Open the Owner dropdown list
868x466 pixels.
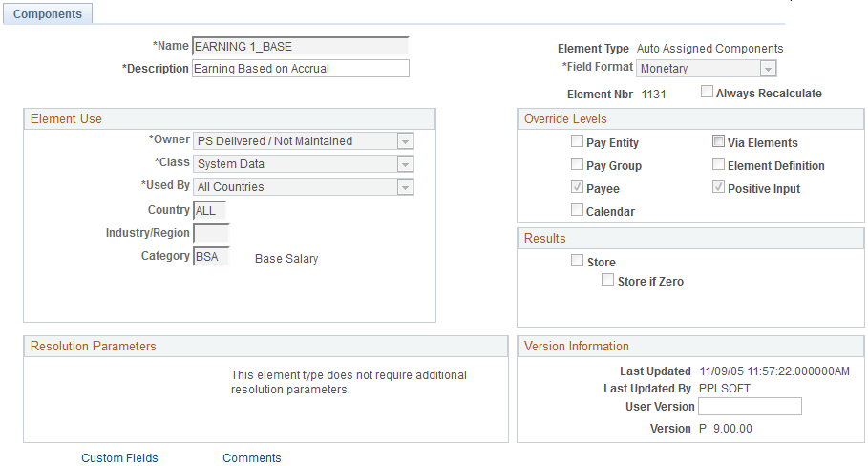tap(303, 141)
